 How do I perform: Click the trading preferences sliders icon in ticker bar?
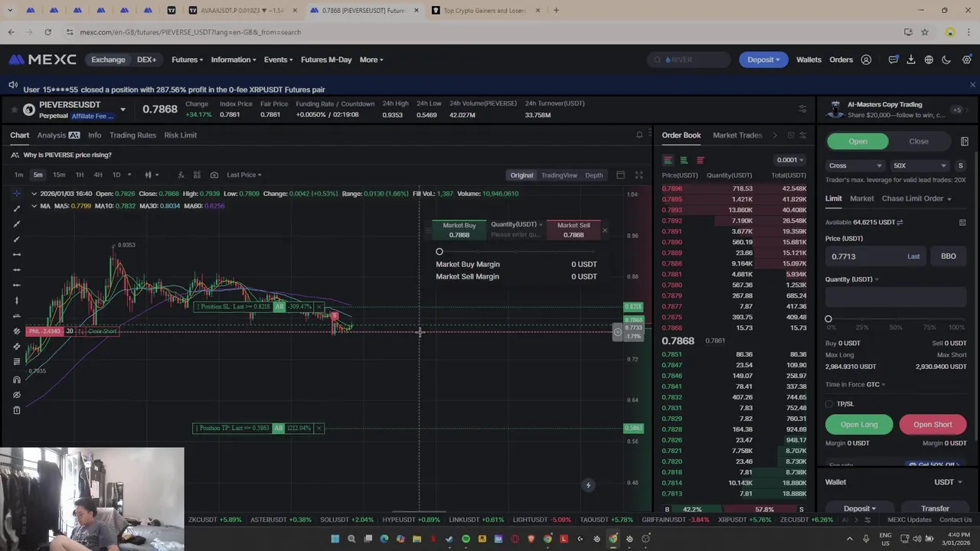coord(802,109)
